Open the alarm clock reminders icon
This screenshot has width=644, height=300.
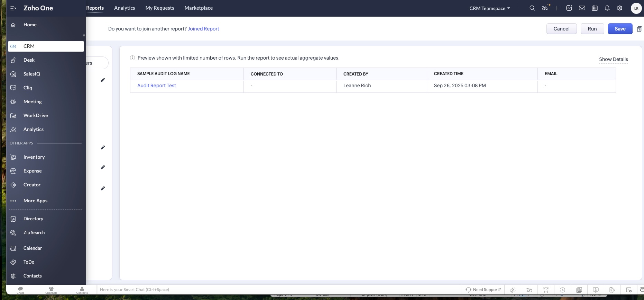[546, 290]
